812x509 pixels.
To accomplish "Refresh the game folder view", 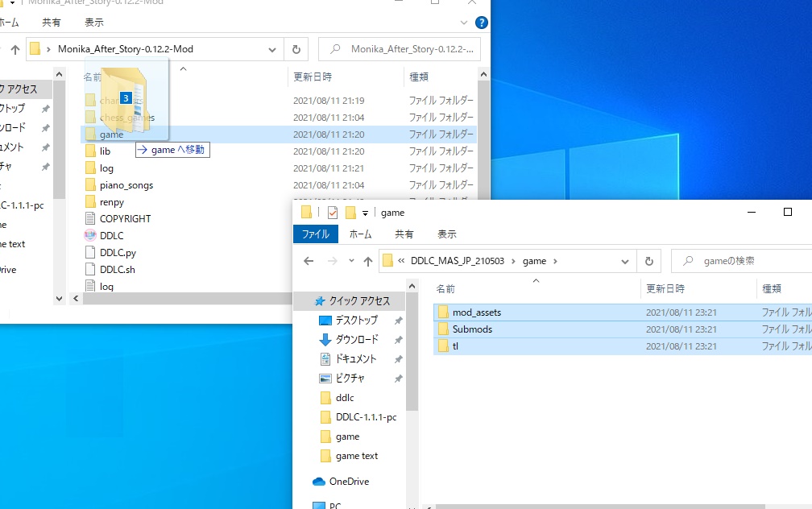I will (x=649, y=262).
